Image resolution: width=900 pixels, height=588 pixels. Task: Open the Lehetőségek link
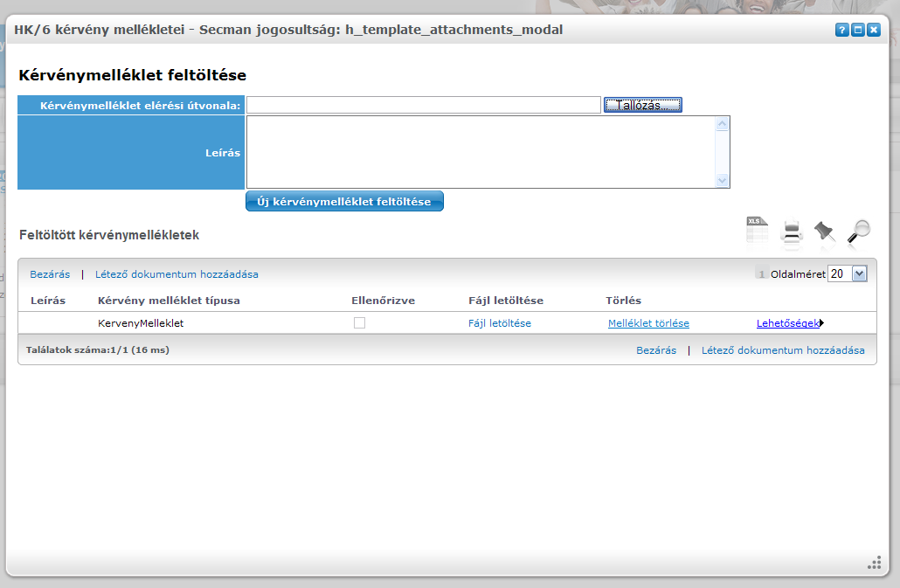pyautogui.click(x=787, y=323)
